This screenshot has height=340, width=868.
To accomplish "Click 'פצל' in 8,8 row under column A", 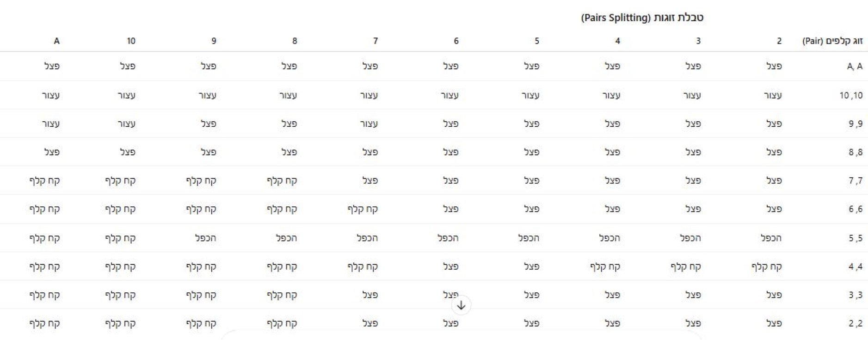I will coord(52,152).
